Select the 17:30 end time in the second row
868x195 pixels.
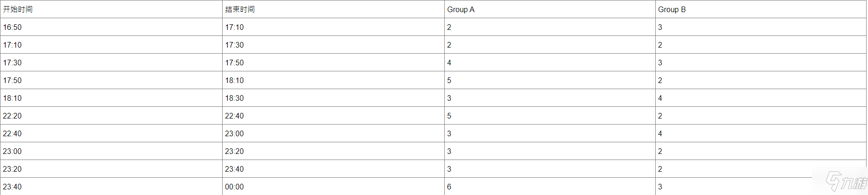(333, 45)
